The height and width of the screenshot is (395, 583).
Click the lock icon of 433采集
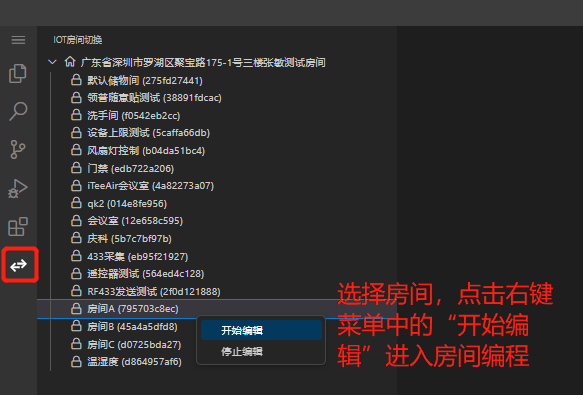point(76,256)
